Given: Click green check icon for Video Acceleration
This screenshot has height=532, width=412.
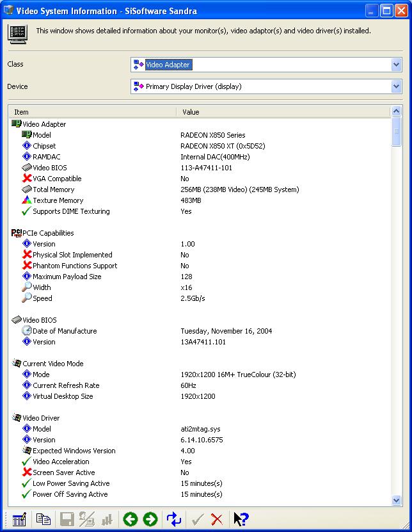Looking at the screenshot, I should (x=26, y=462).
